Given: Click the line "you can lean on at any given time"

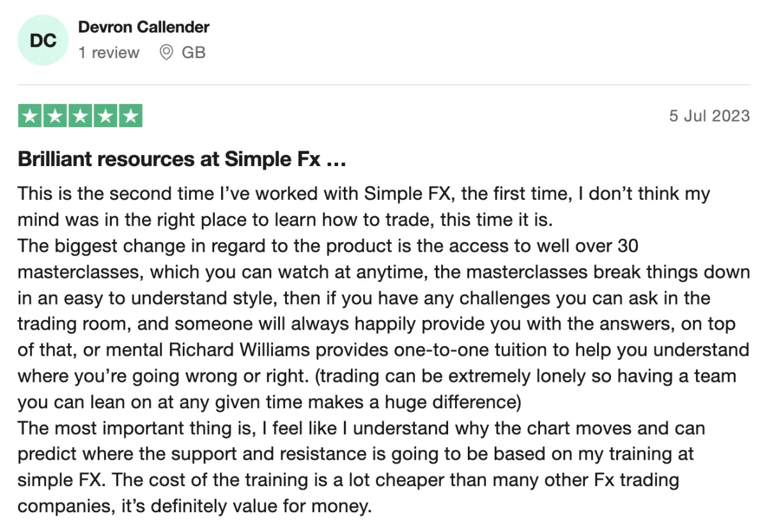Looking at the screenshot, I should pos(269,402).
